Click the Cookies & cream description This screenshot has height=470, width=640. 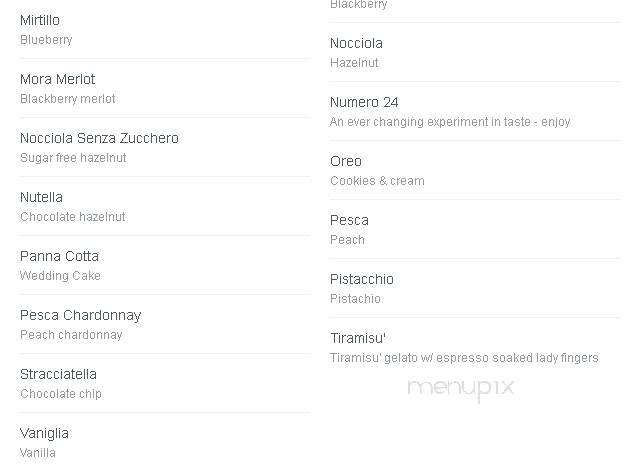378,181
